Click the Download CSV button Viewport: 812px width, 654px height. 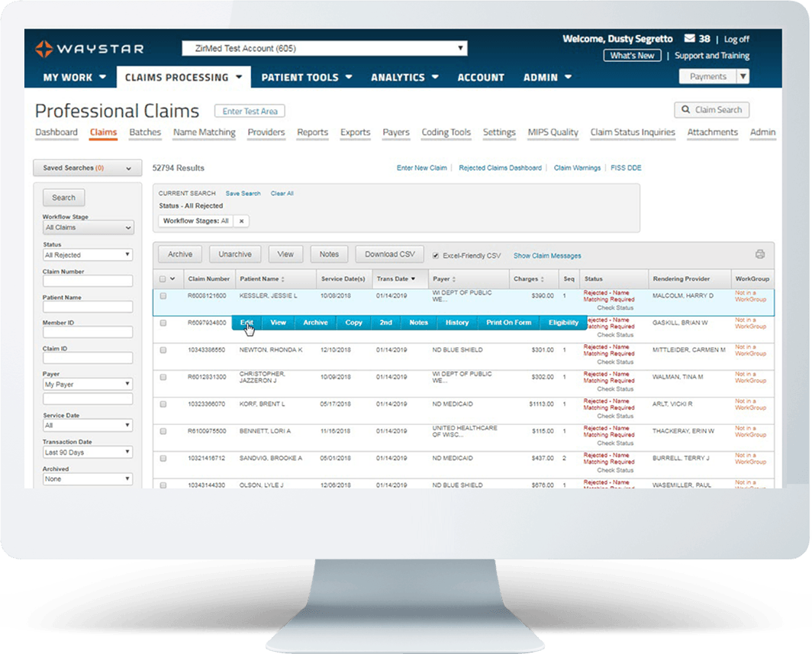[x=388, y=254]
